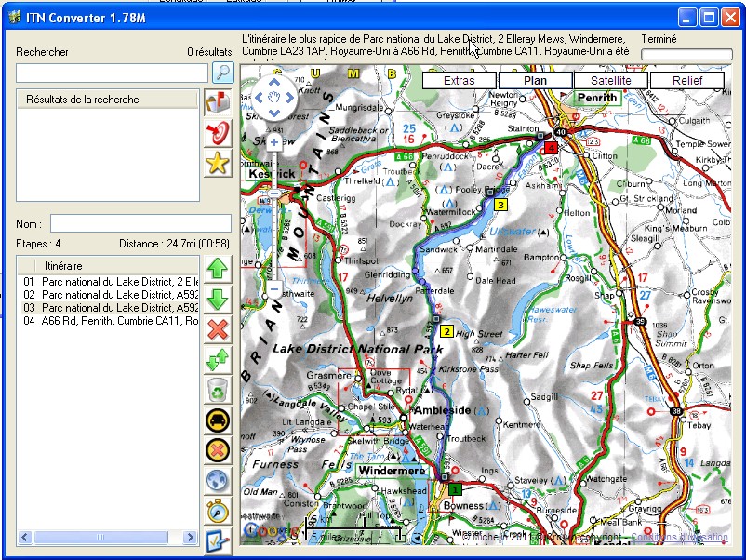Click the blue globe icon
This screenshot has width=746, height=560.
pos(218,481)
